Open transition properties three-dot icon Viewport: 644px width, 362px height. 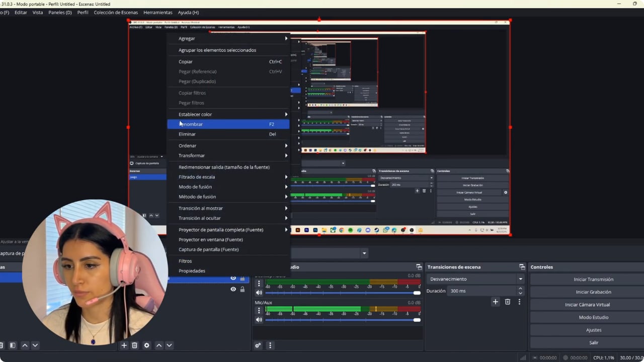click(519, 302)
